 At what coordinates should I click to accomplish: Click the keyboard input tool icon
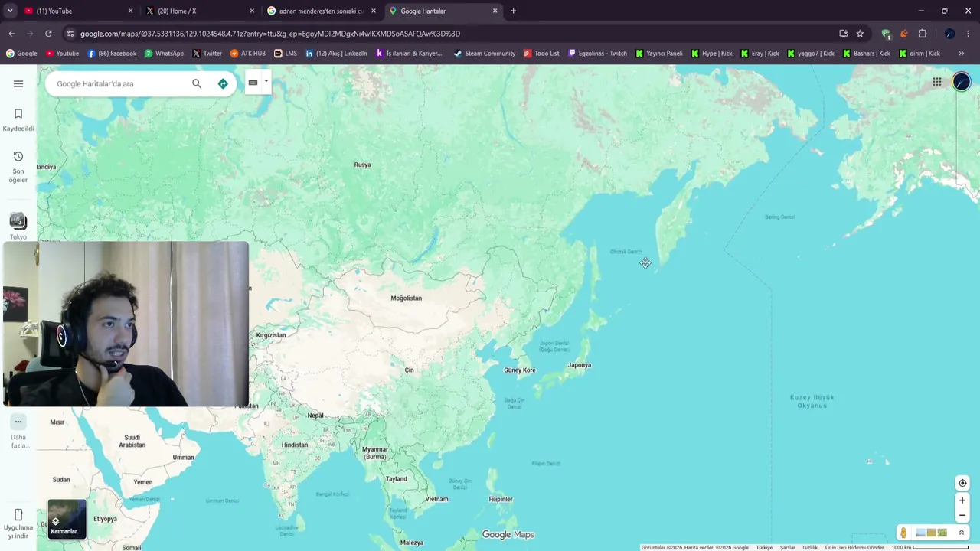[x=253, y=83]
